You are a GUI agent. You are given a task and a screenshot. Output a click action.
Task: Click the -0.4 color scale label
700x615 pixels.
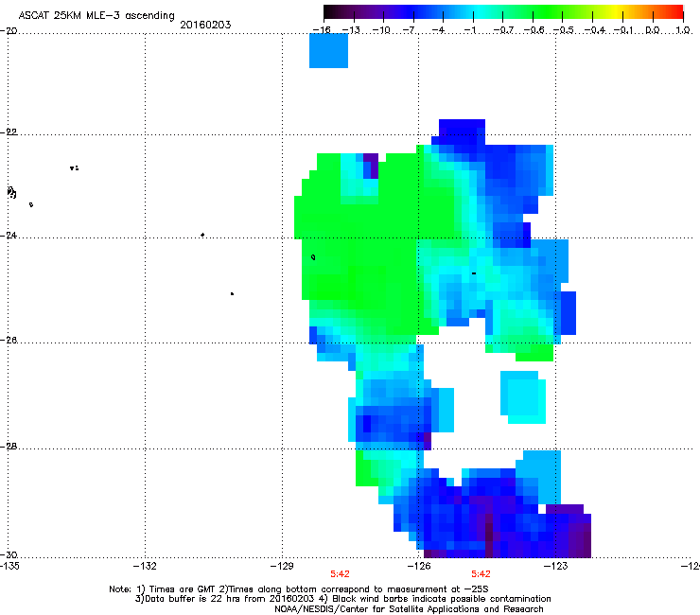[x=595, y=30]
